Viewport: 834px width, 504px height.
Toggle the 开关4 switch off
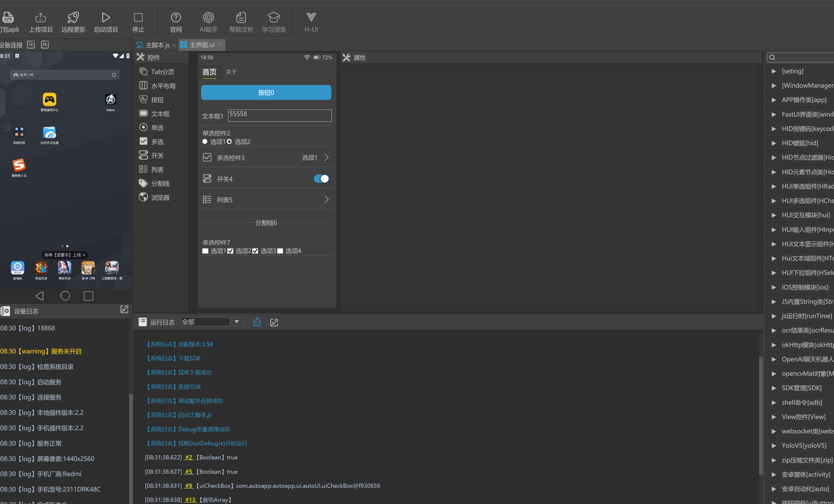[x=321, y=179]
